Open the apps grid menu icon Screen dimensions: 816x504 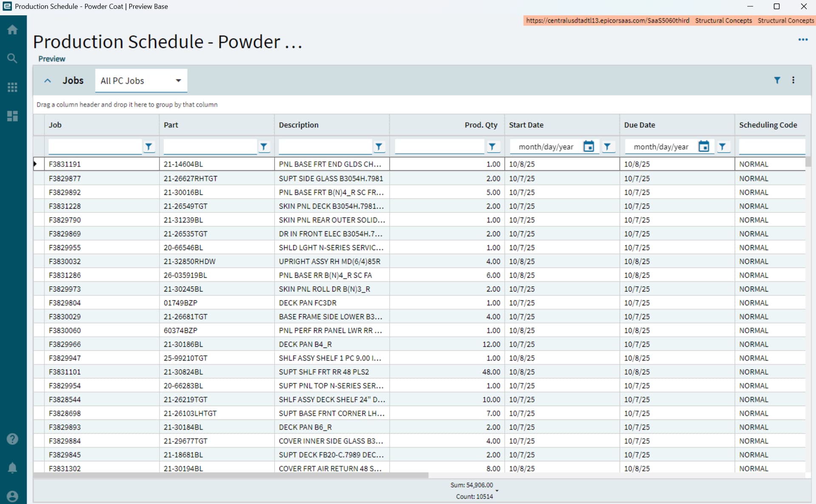13,87
